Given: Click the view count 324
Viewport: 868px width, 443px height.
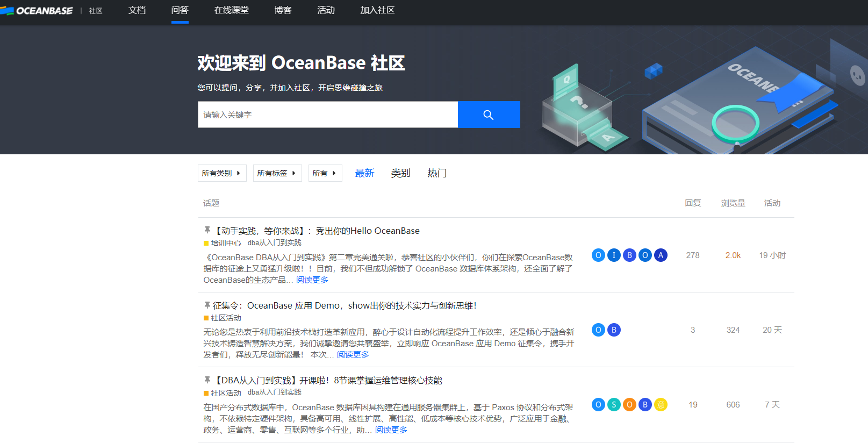Looking at the screenshot, I should pyautogui.click(x=733, y=330).
